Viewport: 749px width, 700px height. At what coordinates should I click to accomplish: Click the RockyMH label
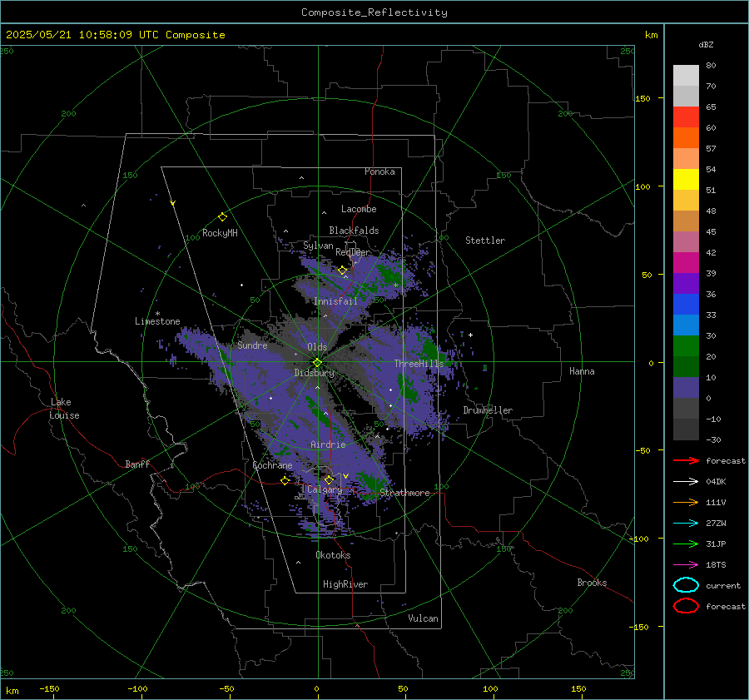(x=220, y=233)
